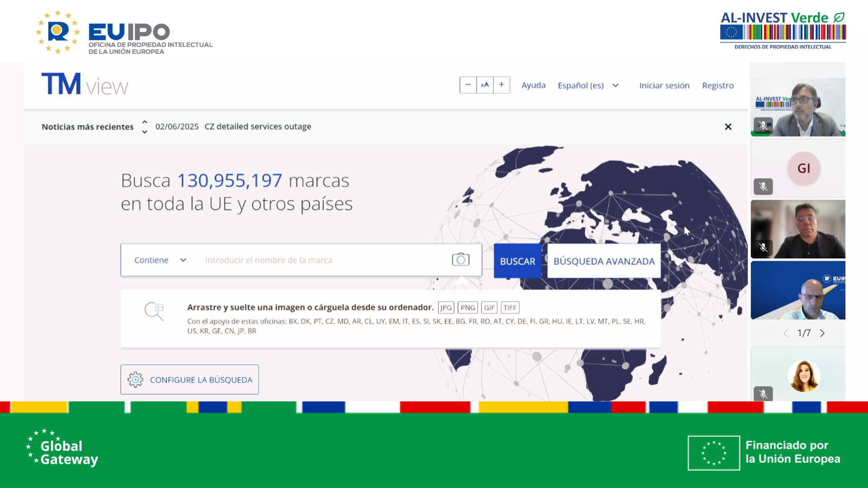Select the GI participant avatar
The width and height of the screenshot is (868, 488).
pyautogui.click(x=804, y=168)
